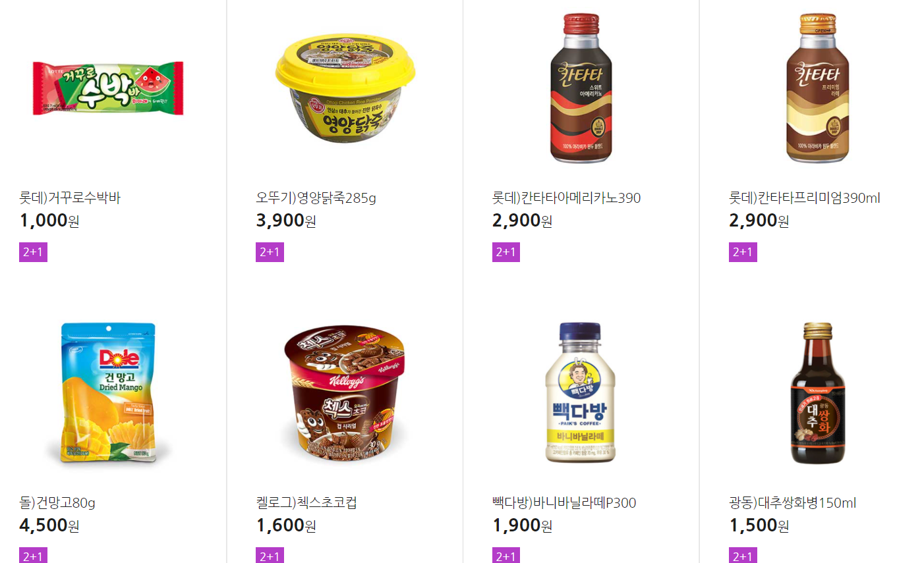Image resolution: width=924 pixels, height=563 pixels.
Task: Open the 거꾸로수박바 ice cream product image
Action: (x=108, y=88)
